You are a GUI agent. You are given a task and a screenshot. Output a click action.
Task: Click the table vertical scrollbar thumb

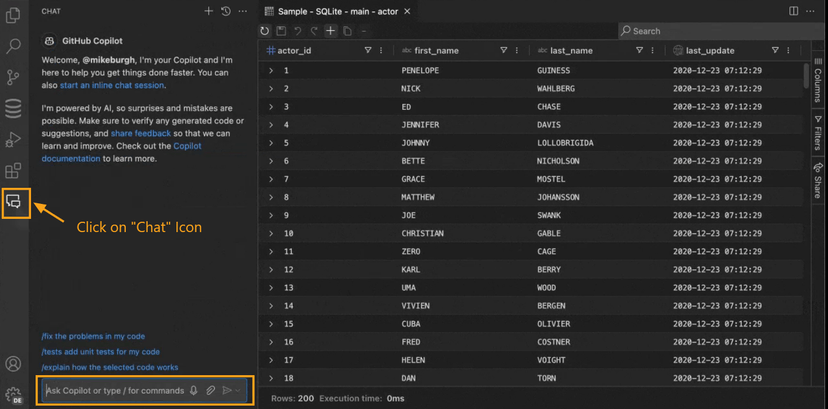[806, 75]
